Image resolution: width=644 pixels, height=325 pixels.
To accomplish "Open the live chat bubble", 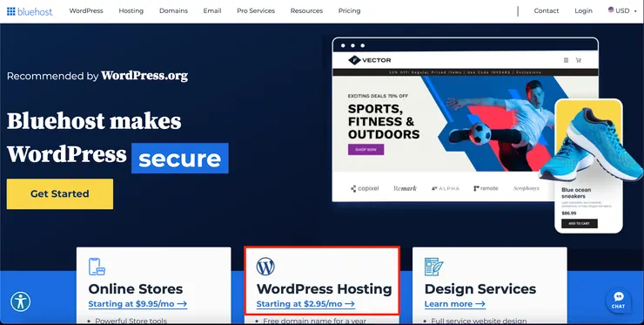I will pos(618,301).
